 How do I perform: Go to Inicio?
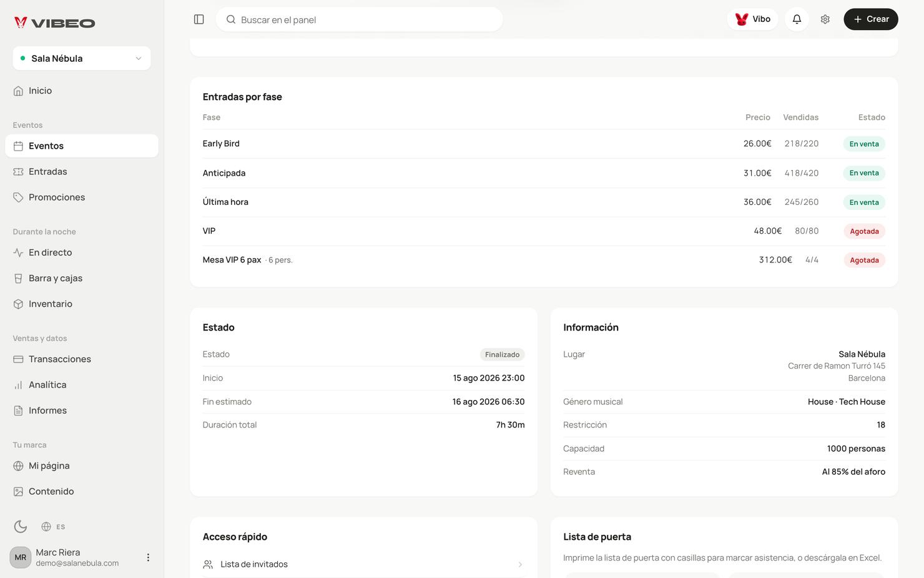[x=82, y=91]
